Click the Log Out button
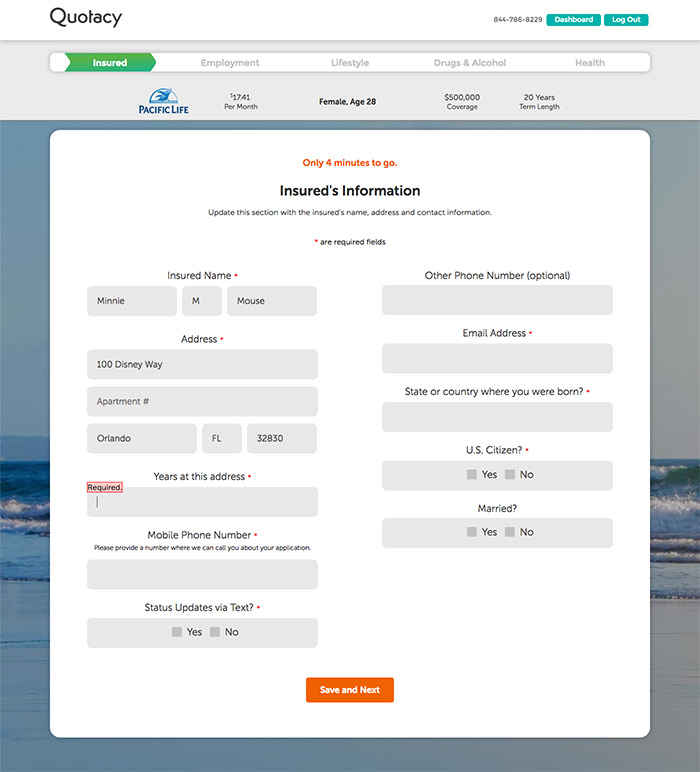 point(626,20)
